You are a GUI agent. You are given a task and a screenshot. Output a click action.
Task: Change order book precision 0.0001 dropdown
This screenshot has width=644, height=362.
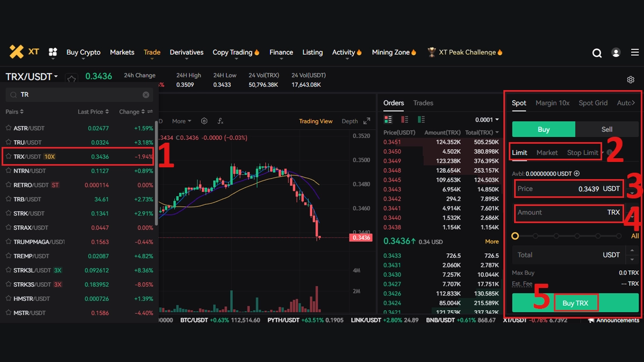487,120
